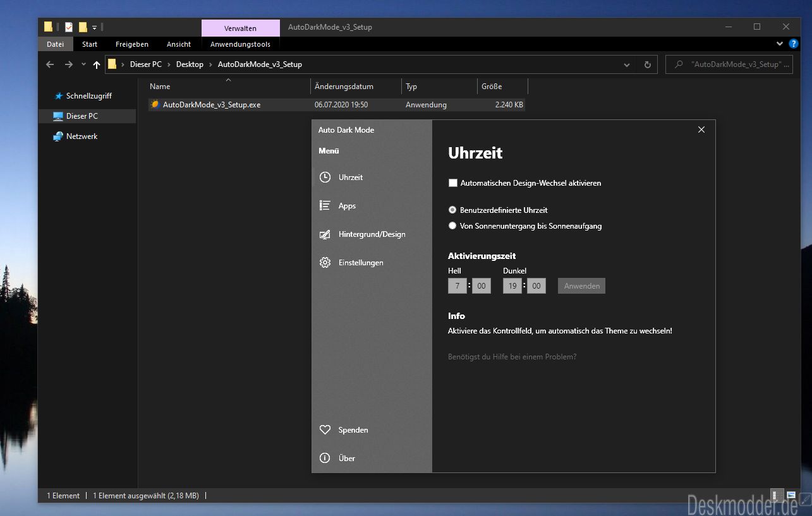This screenshot has width=812, height=516.
Task: Click the Apps list icon in the sidebar
Action: [325, 205]
